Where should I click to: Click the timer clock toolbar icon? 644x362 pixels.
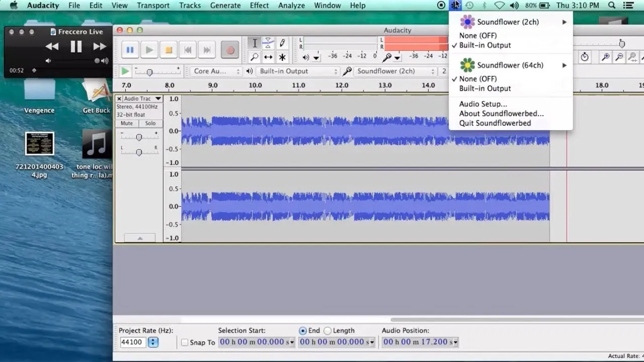(x=584, y=57)
